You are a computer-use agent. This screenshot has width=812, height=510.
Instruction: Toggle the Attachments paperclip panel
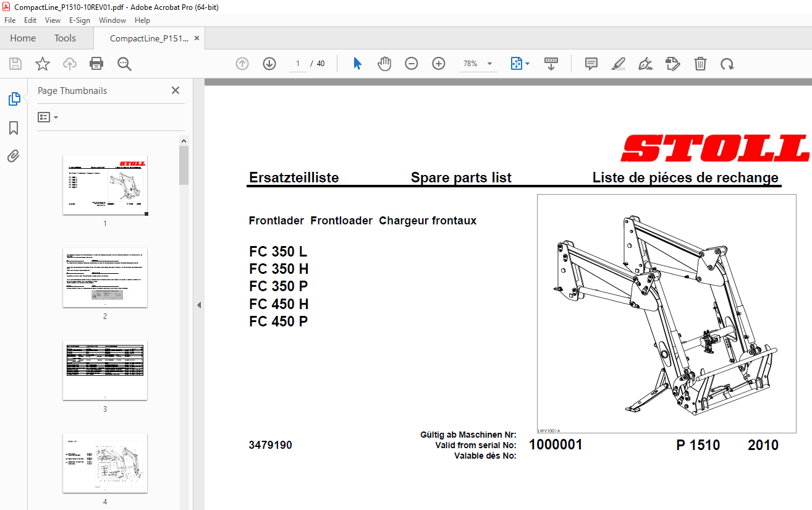click(14, 156)
